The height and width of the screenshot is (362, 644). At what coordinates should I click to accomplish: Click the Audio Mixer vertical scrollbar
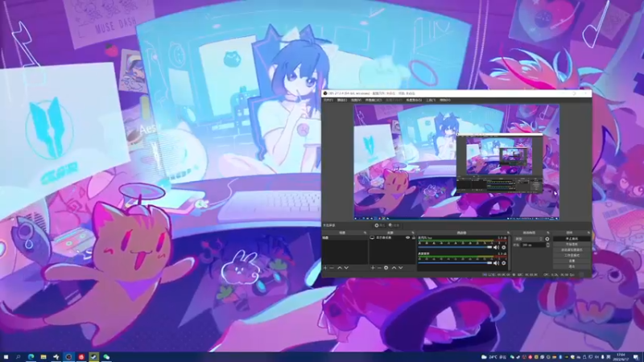click(x=509, y=253)
